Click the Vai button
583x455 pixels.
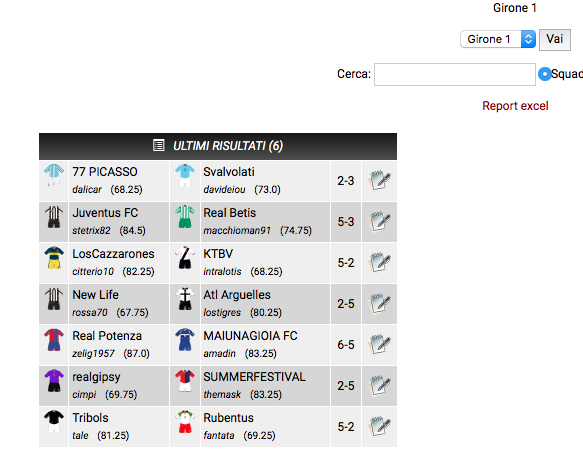(x=555, y=39)
